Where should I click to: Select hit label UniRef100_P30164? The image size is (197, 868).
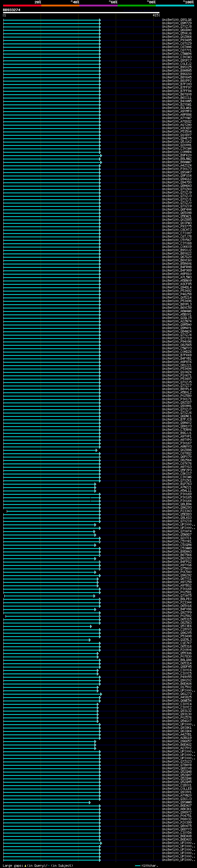[x=177, y=501]
